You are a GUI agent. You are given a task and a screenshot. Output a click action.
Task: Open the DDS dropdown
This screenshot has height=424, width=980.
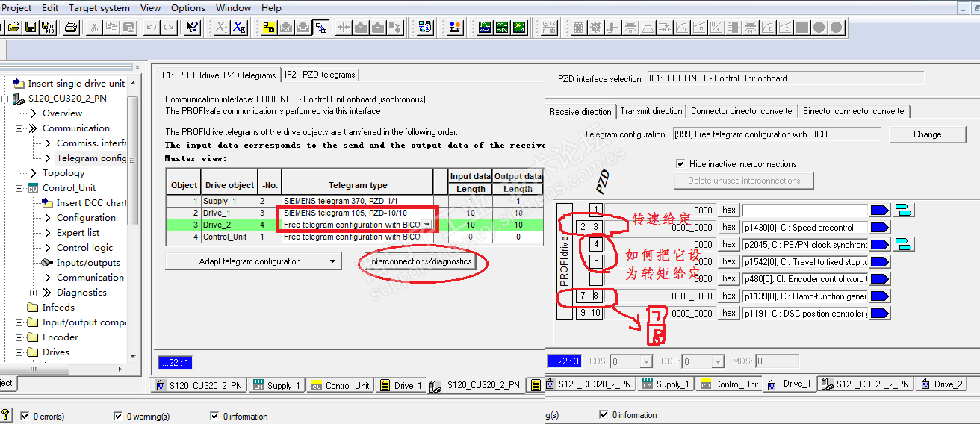tap(718, 361)
